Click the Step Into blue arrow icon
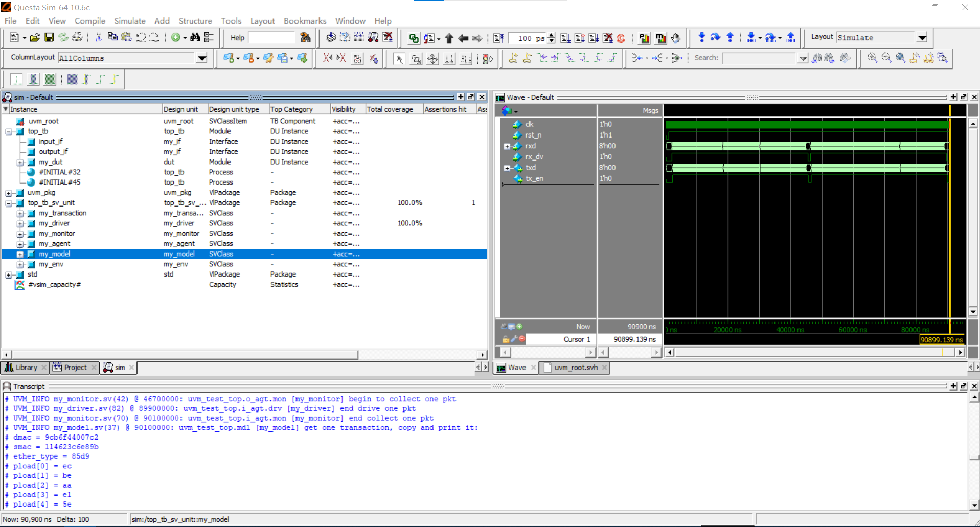Viewport: 980px width, 527px height. (x=701, y=37)
